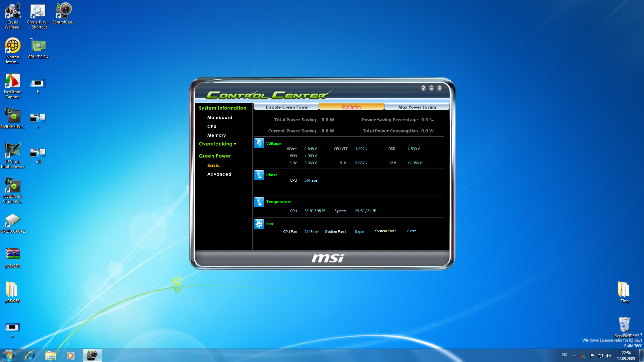
Task: Click the Fan section icon
Action: coord(259,224)
